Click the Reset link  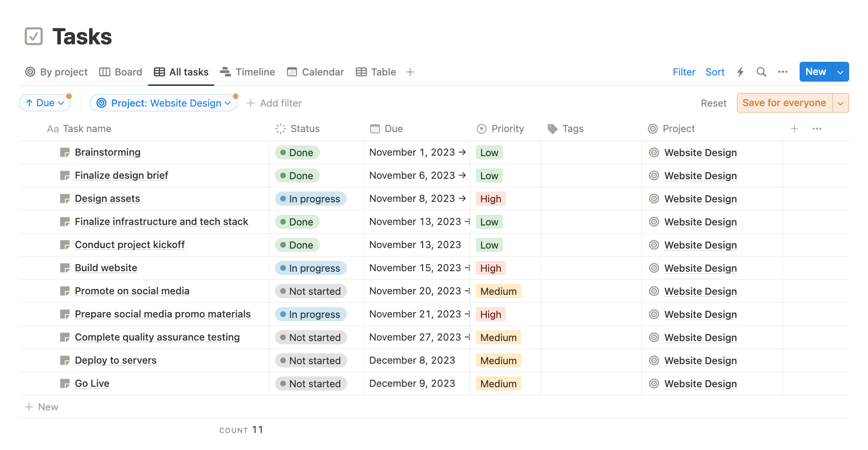point(714,103)
